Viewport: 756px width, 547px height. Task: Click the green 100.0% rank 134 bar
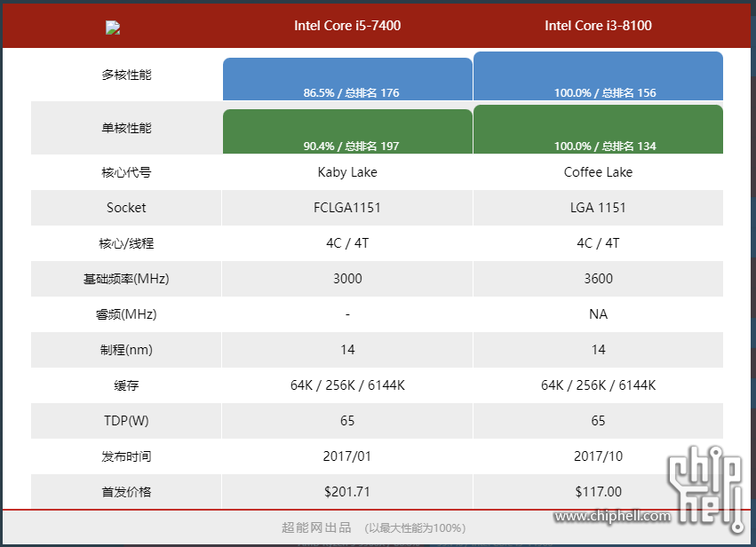click(x=598, y=129)
